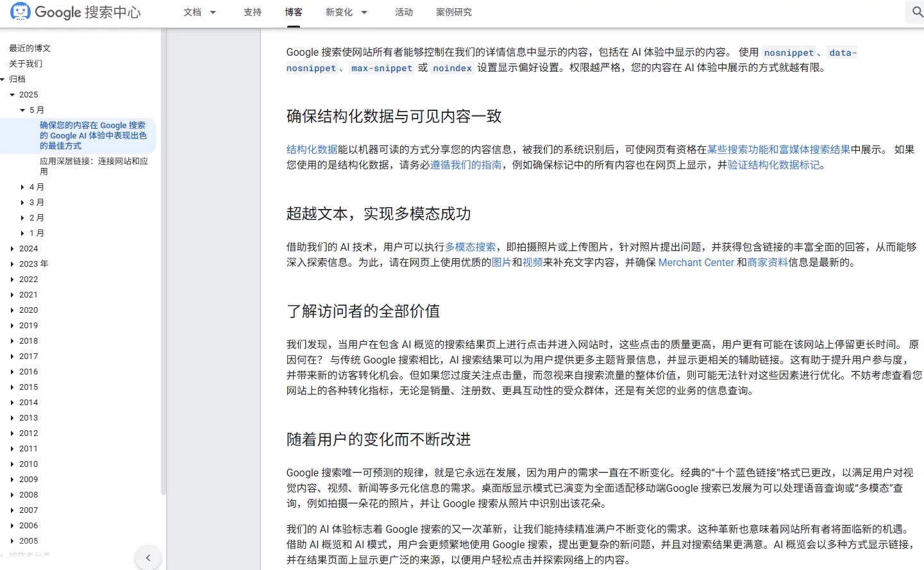924x570 pixels.
Task: Expand the 4 月 month node
Action: coord(22,187)
